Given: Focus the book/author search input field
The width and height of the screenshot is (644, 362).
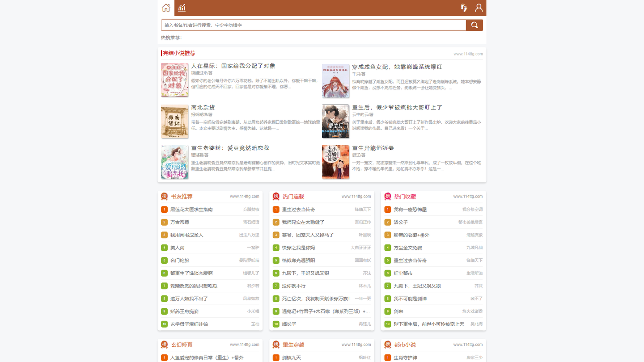Looking at the screenshot, I should pyautogui.click(x=314, y=25).
